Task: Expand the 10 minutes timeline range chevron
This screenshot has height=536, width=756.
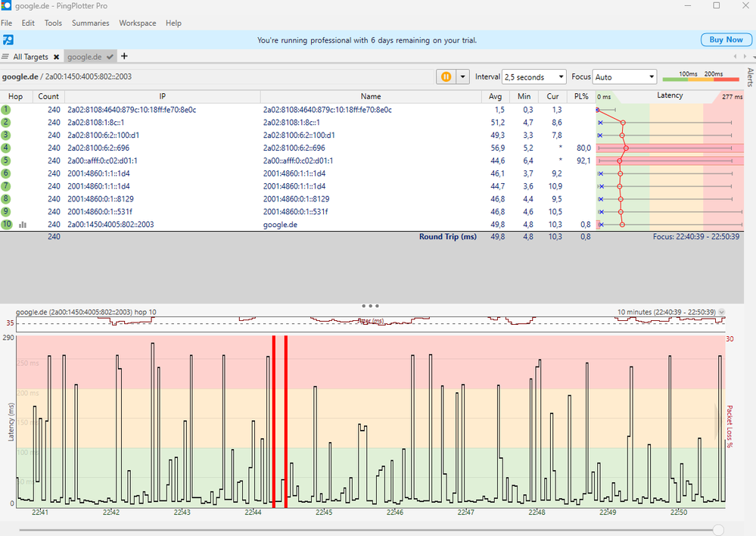Action: click(721, 312)
